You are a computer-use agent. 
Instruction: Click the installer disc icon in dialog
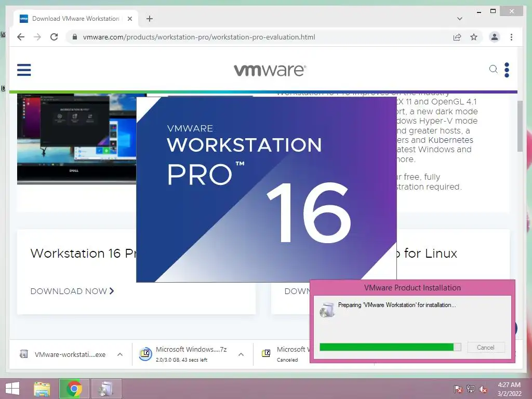coord(327,310)
